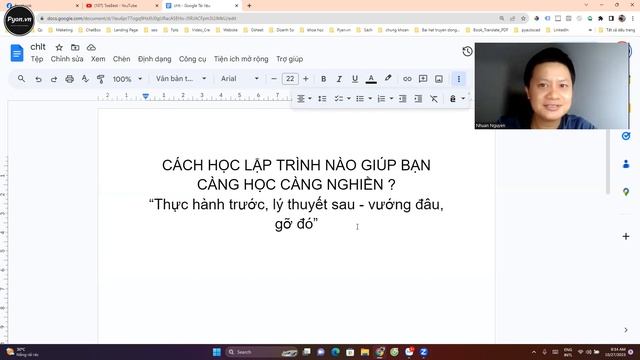
Task: Click the browser address bar
Action: point(269,18)
